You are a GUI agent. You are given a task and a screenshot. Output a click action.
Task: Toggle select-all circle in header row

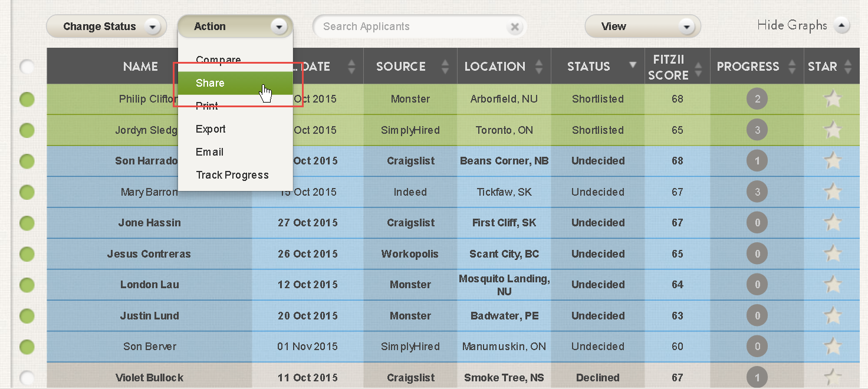(27, 67)
